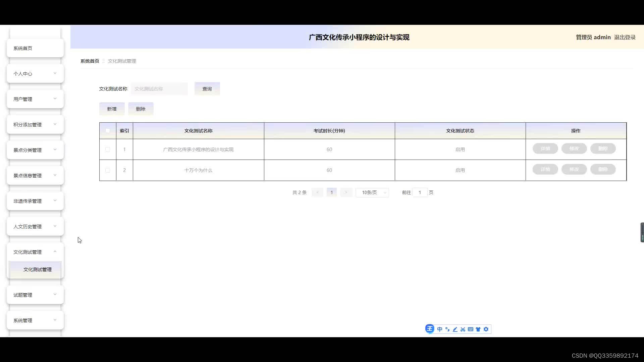Expand 系统管理 sidebar menu

click(x=35, y=320)
